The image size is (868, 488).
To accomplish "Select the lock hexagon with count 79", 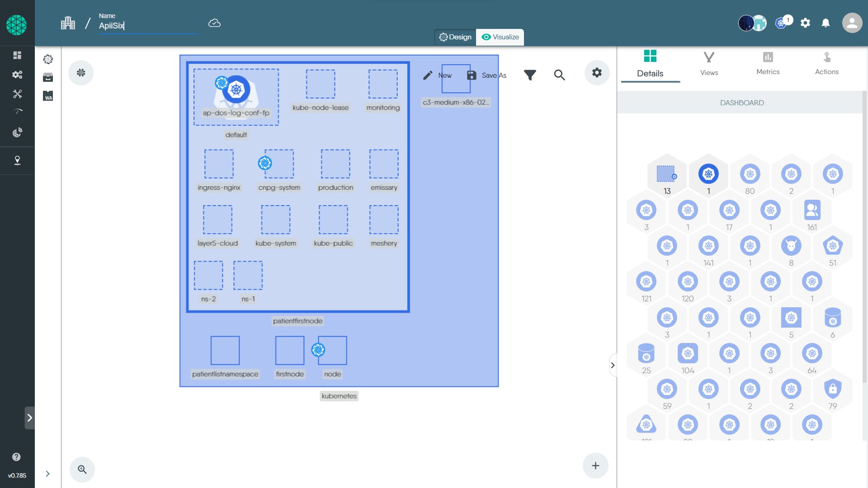I will (833, 391).
